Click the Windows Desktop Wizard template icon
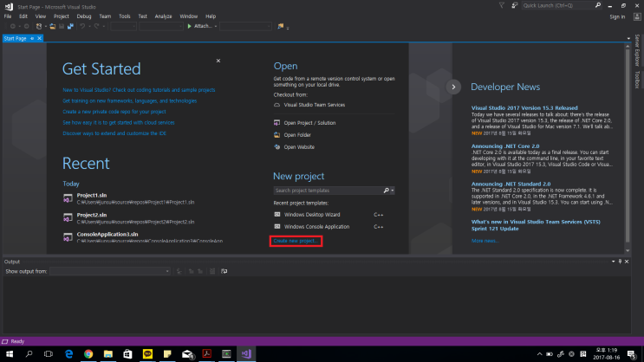 pyautogui.click(x=277, y=215)
